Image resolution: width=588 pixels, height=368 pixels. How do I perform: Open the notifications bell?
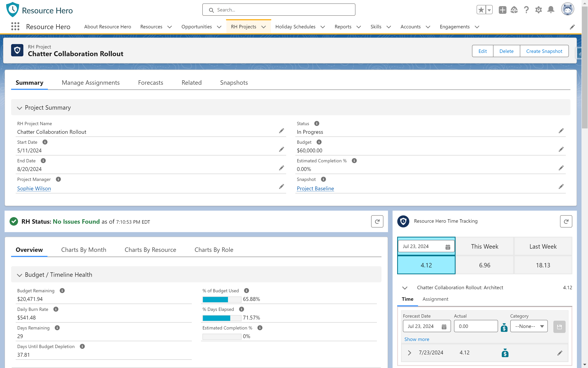point(551,10)
